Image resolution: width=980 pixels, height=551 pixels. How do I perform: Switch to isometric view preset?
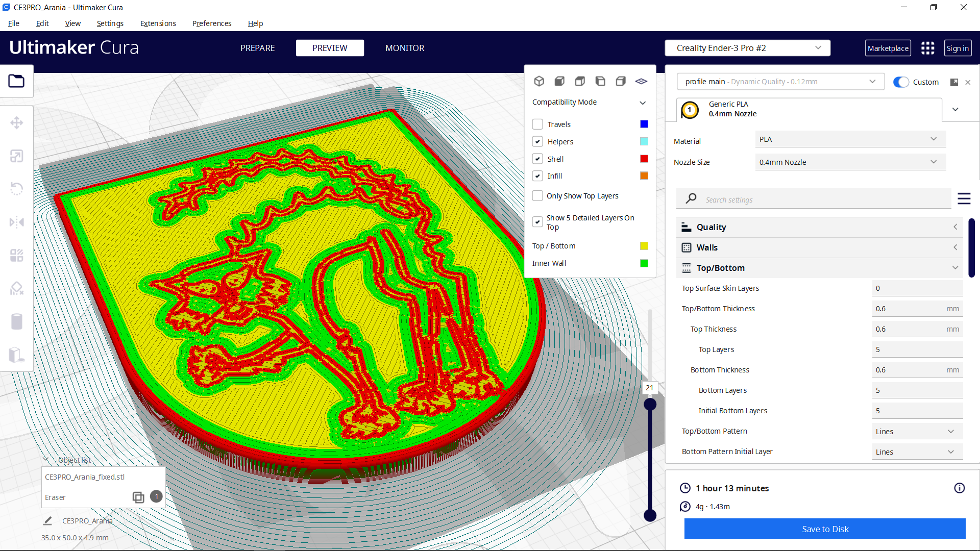(539, 81)
